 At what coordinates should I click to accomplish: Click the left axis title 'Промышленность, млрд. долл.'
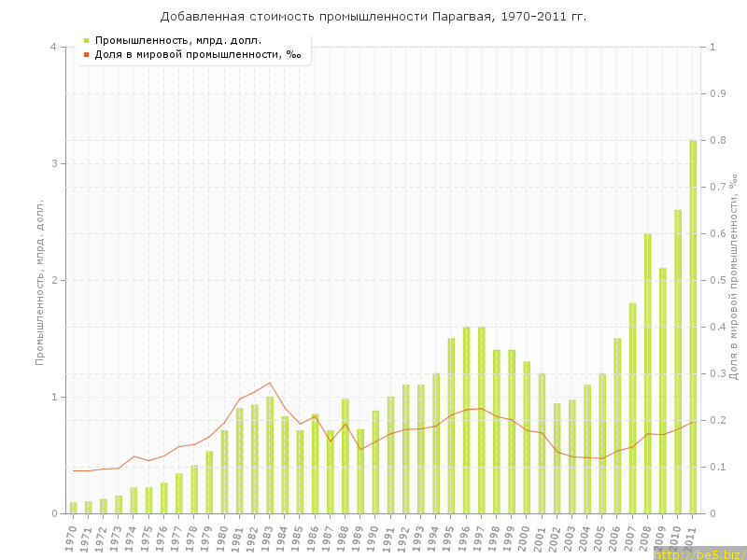[x=39, y=281]
